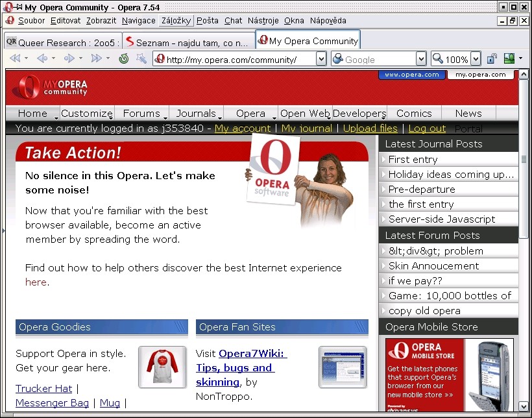Screen dimensions: 532x418
Task: Click the address bar URL field
Action: (x=235, y=60)
